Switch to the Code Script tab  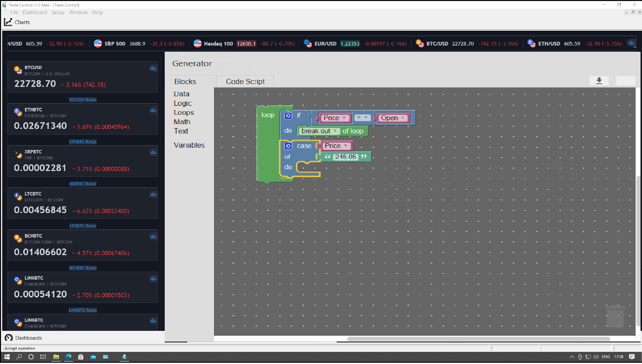pos(245,81)
